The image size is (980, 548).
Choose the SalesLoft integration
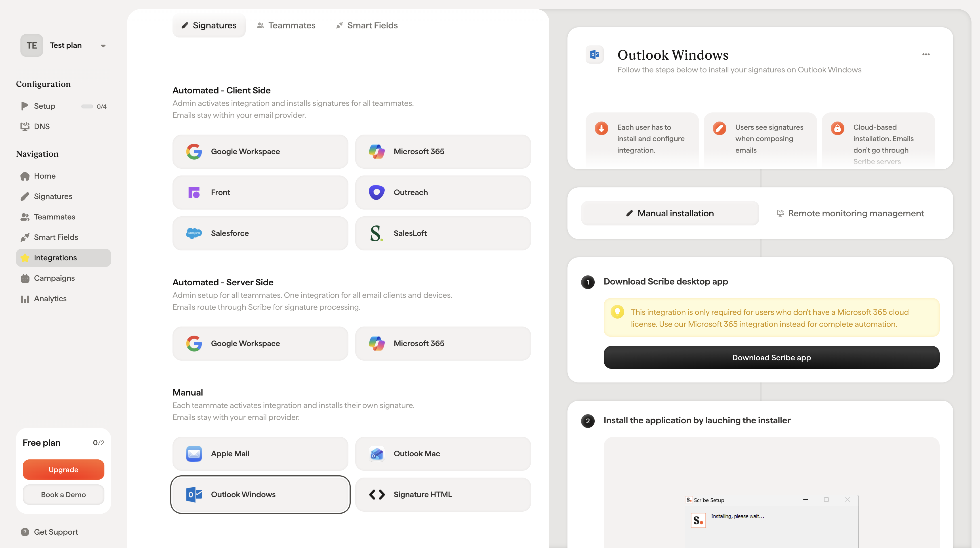click(443, 233)
